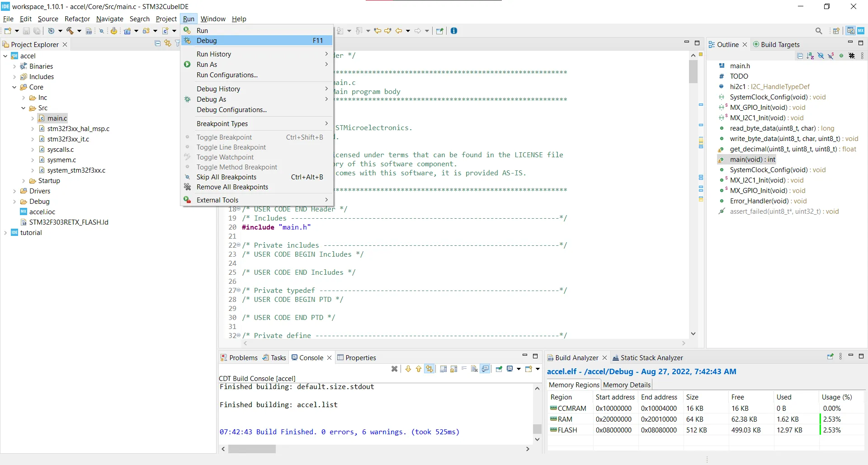This screenshot has width=868, height=465.
Task: Minimize the editor area button
Action: coord(686,42)
